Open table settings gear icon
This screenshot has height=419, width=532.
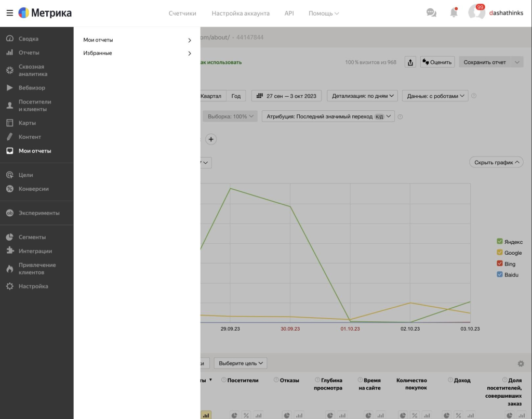[521, 364]
